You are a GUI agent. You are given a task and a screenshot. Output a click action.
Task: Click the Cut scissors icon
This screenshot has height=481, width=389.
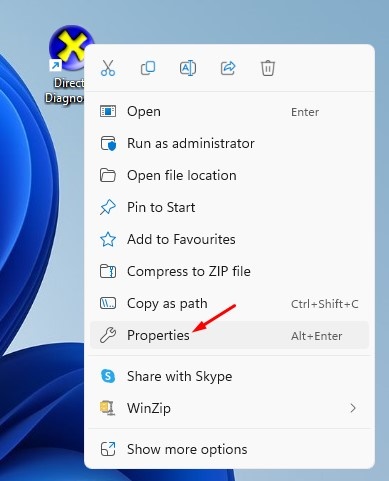(x=108, y=68)
